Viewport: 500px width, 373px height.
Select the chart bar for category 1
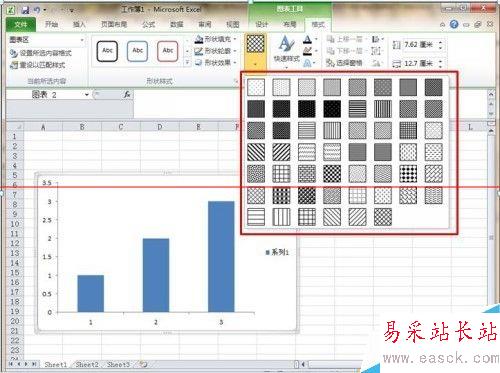(91, 294)
